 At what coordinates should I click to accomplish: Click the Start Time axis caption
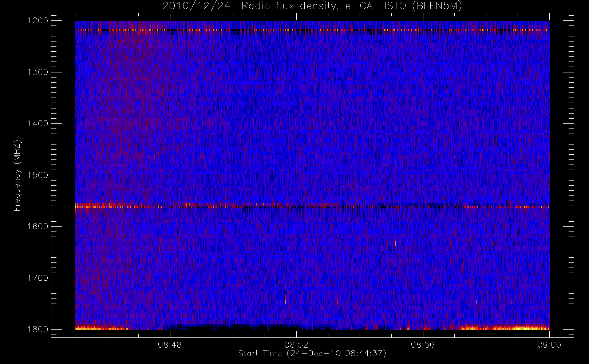pyautogui.click(x=312, y=353)
